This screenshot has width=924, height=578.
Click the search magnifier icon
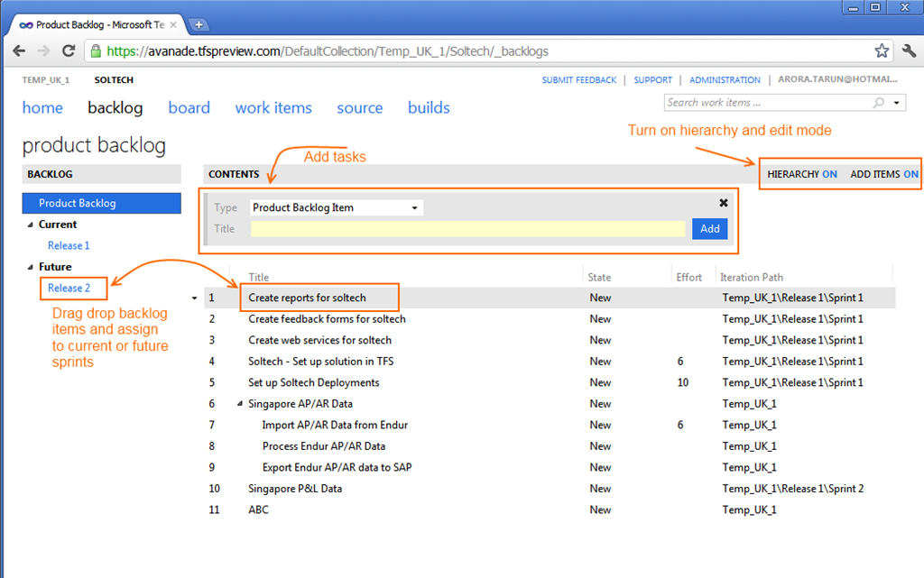[x=879, y=103]
